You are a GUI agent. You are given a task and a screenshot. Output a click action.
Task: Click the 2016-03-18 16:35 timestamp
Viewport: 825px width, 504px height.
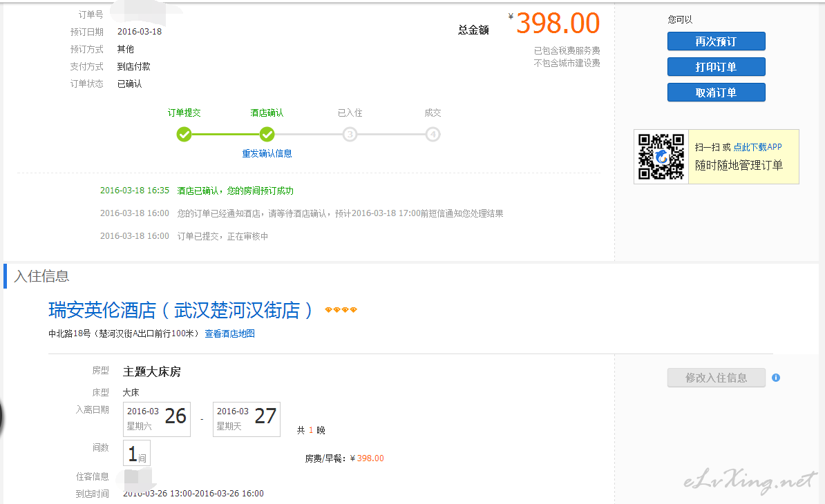click(x=135, y=191)
